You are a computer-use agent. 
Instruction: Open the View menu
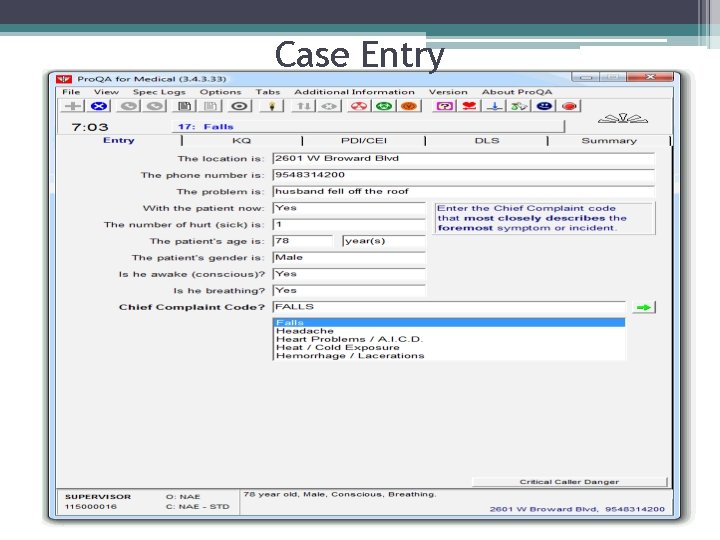(x=106, y=92)
